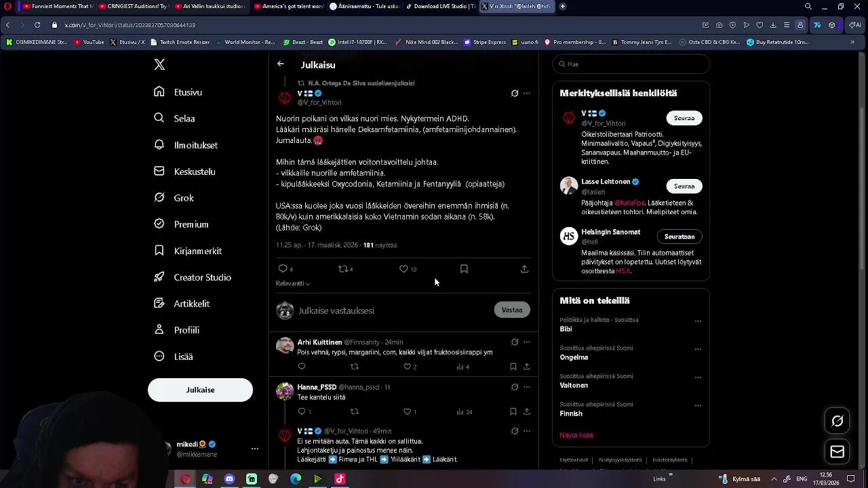The width and height of the screenshot is (868, 488).
Task: Open Discord from the taskbar
Action: [229, 479]
